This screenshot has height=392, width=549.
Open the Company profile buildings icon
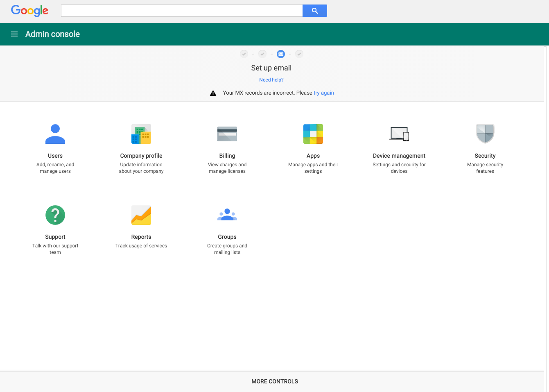pos(141,134)
